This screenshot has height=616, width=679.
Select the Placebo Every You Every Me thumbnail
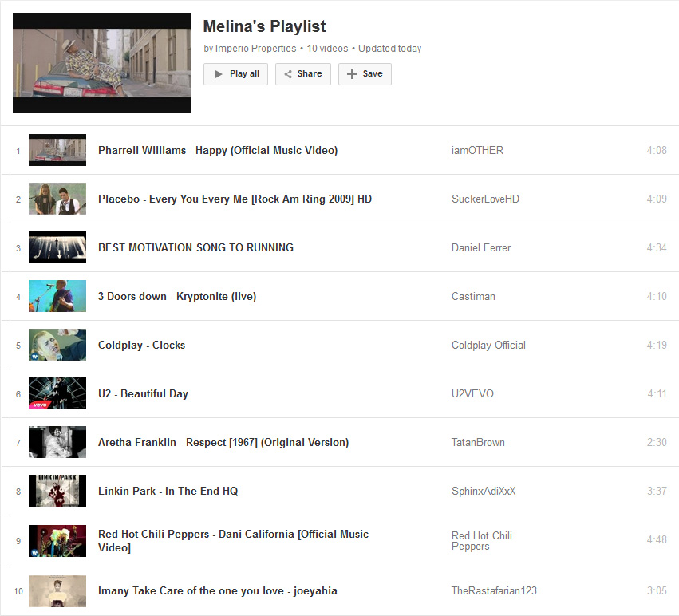pyautogui.click(x=57, y=199)
